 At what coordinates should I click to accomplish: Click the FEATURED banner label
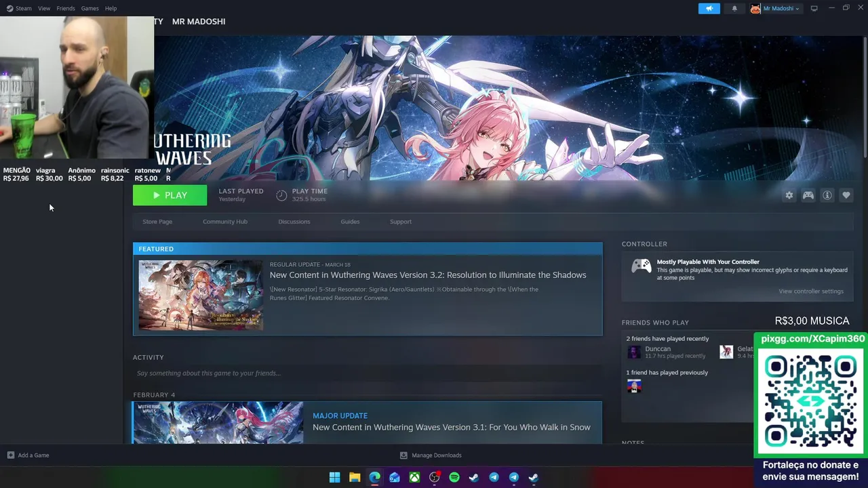156,249
